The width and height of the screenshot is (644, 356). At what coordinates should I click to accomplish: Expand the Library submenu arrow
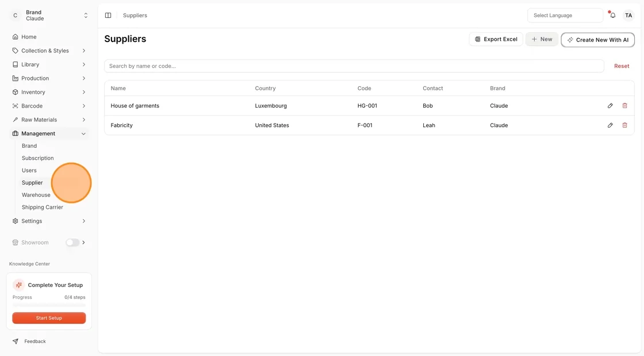click(84, 64)
